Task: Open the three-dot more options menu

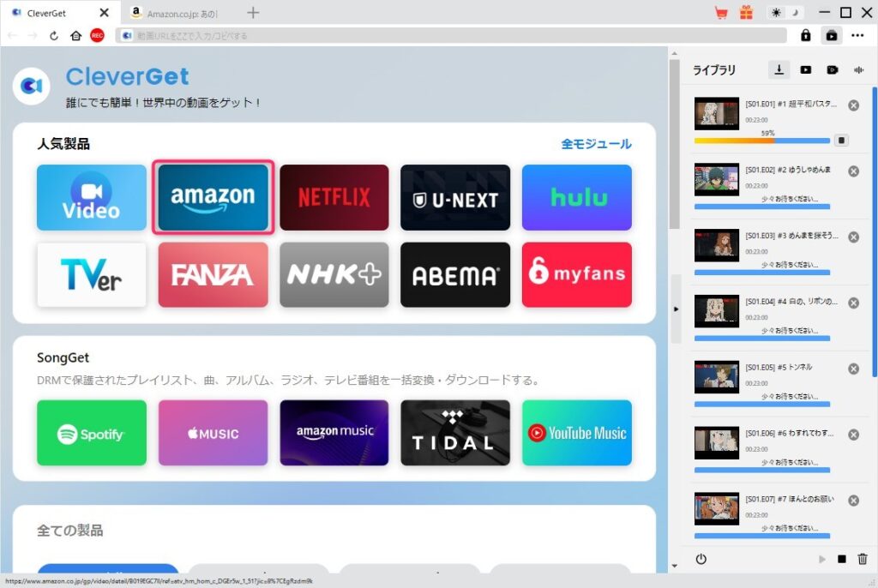Action: point(858,36)
